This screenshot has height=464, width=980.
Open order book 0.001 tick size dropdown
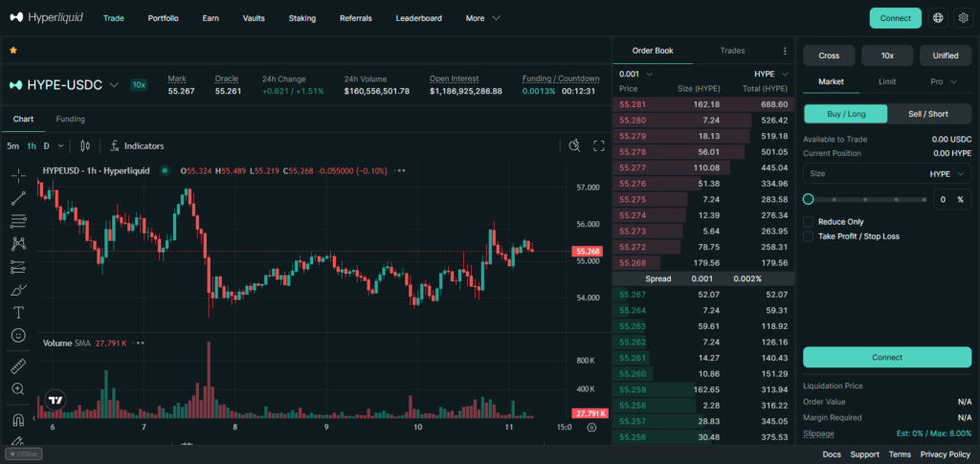[635, 74]
